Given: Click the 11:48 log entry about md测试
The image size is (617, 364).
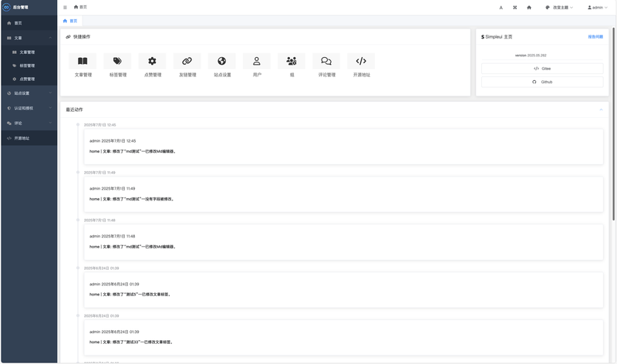Looking at the screenshot, I should tap(343, 242).
